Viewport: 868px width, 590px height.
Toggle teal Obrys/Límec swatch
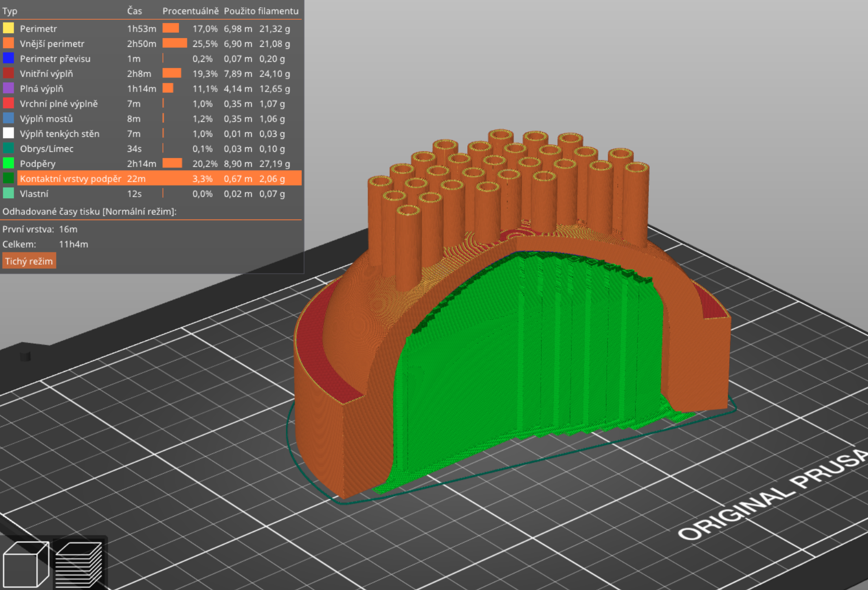point(8,148)
